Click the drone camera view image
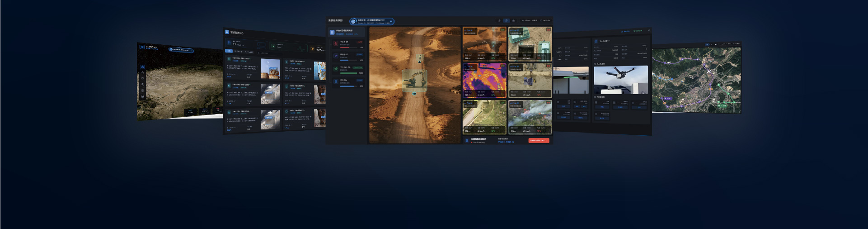The image size is (868, 229). click(620, 80)
